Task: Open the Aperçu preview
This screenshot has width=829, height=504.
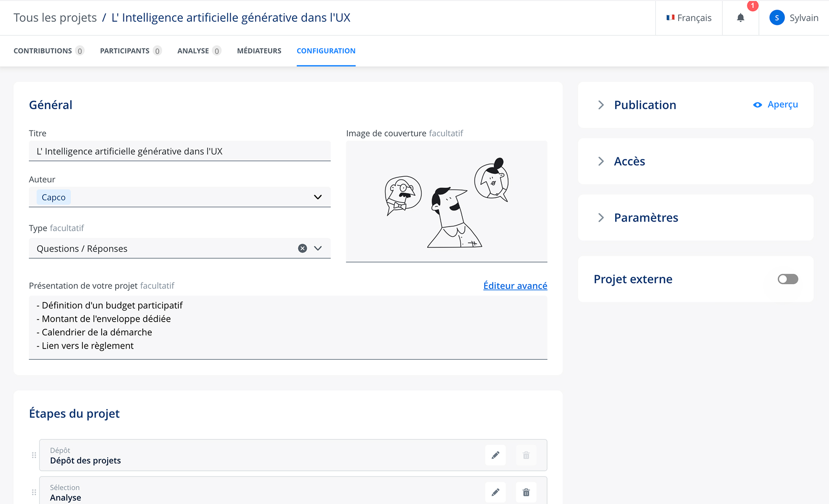Action: pos(776,105)
